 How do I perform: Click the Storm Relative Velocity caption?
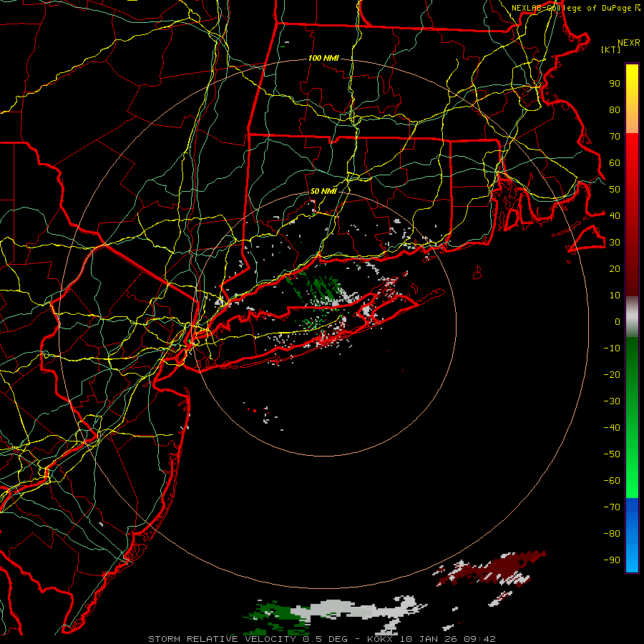321,639
